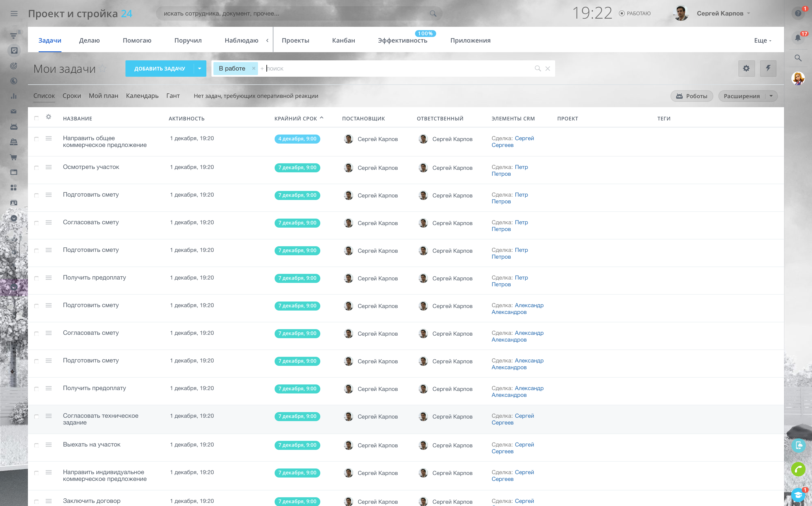Select the checkbox for Выехать на участок
This screenshot has height=506, width=812.
coord(36,445)
